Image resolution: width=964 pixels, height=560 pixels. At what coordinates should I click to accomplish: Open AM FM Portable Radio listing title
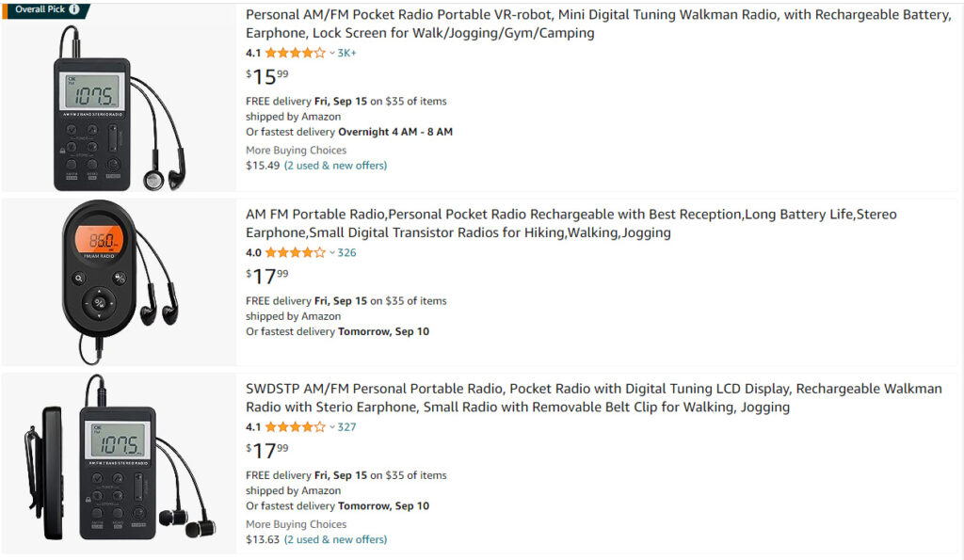tap(570, 223)
